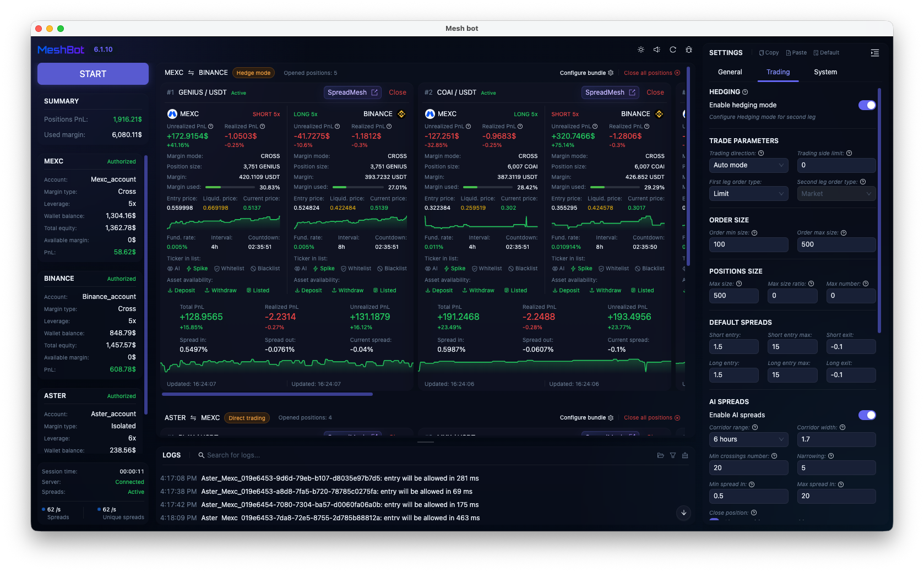Click the START button
This screenshot has width=924, height=572.
pos(93,74)
